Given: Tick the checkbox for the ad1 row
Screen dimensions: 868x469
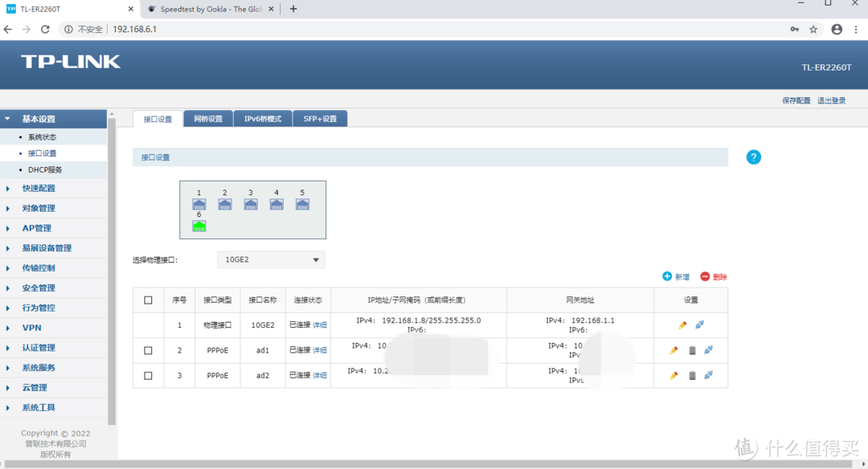Looking at the screenshot, I should click(148, 350).
